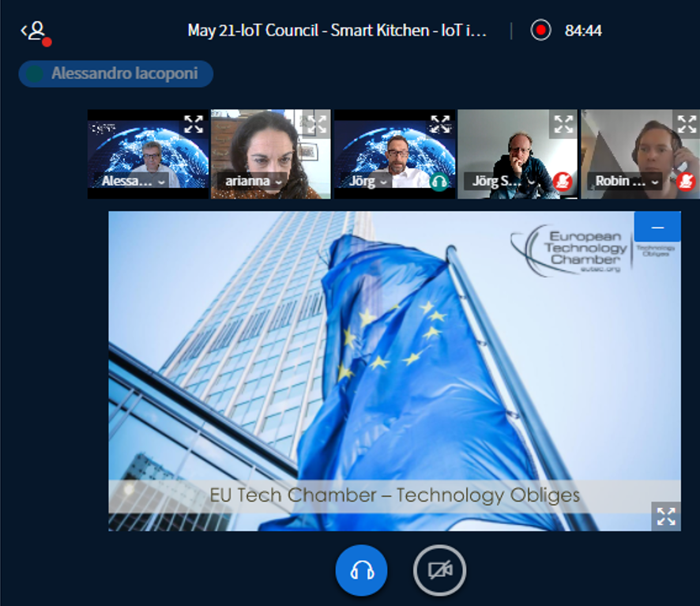Click the recording timer 84:44
Screen dimensions: 700x606
click(x=583, y=31)
